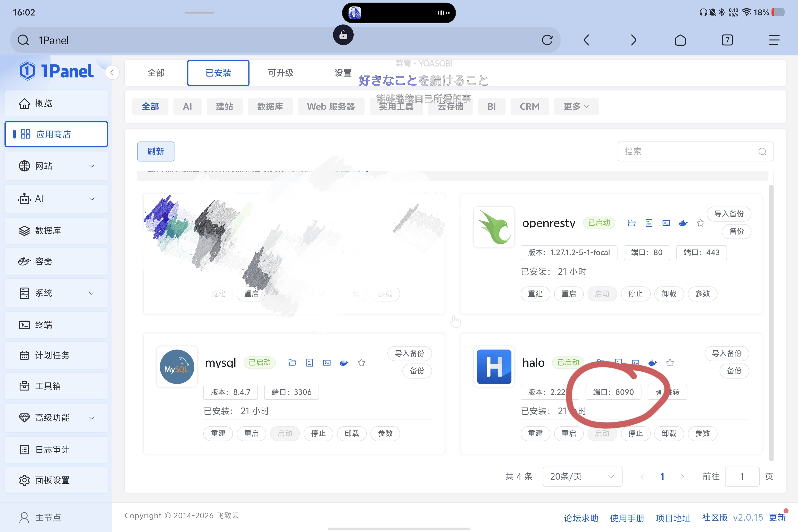Click the 停止 button for mysql

pos(318,433)
